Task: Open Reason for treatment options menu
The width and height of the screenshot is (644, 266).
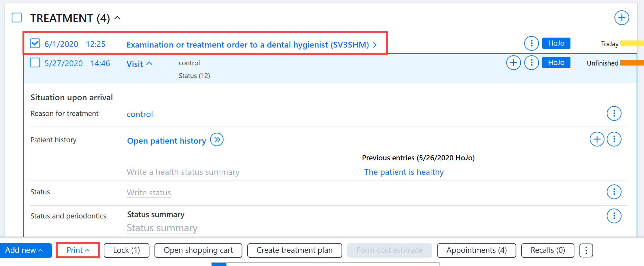Action: click(614, 113)
